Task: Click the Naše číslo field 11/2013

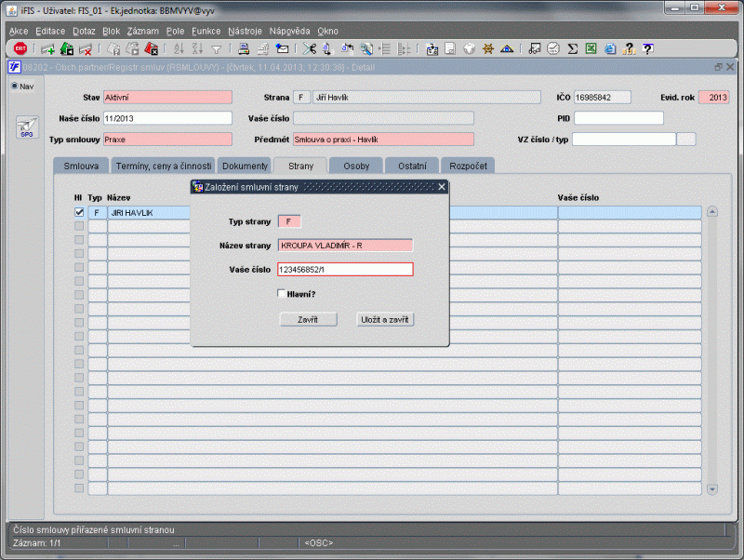Action: click(167, 118)
